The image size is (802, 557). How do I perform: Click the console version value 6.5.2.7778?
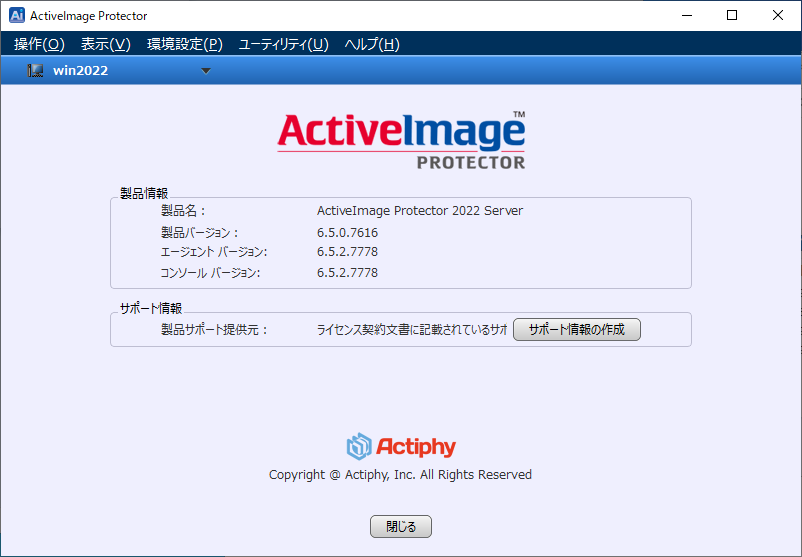(347, 273)
